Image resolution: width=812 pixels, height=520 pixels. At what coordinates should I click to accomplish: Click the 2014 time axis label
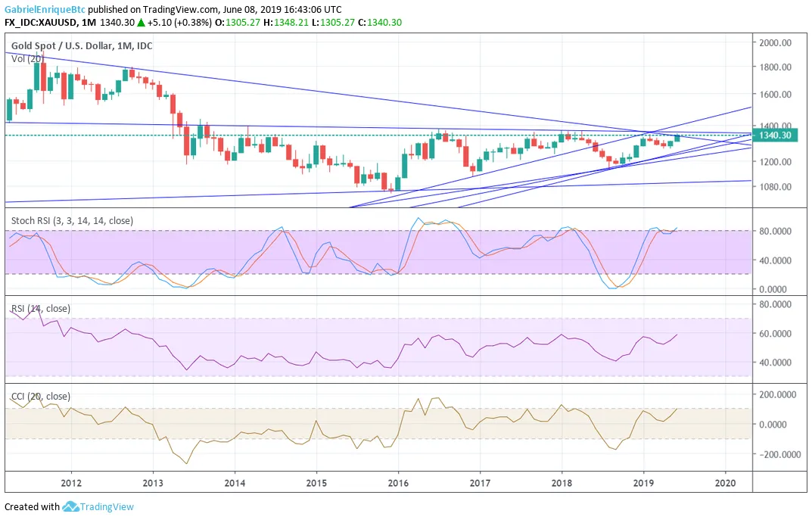coord(235,483)
